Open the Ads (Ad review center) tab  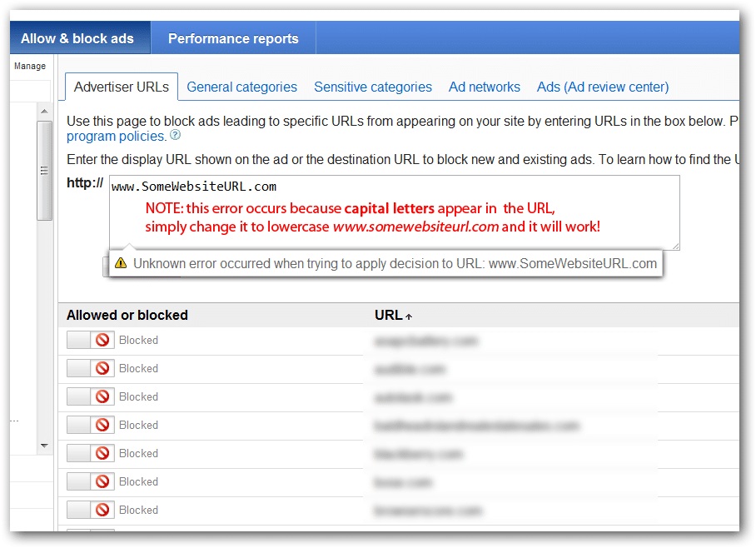(602, 87)
